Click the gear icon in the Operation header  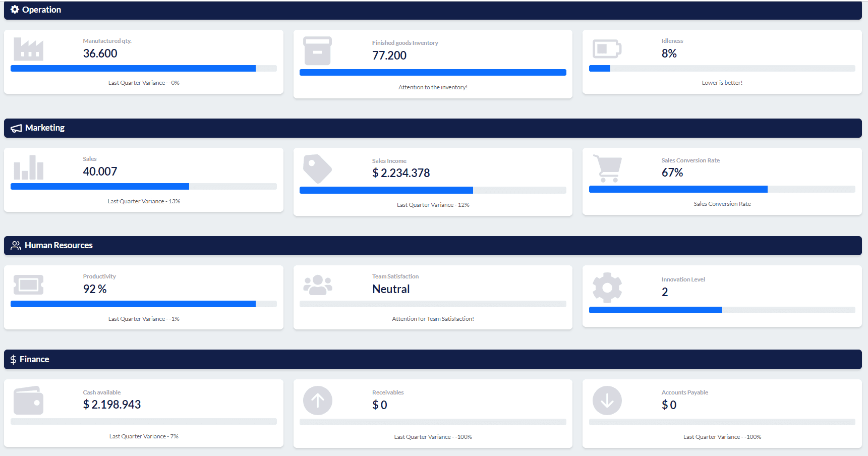coord(15,10)
